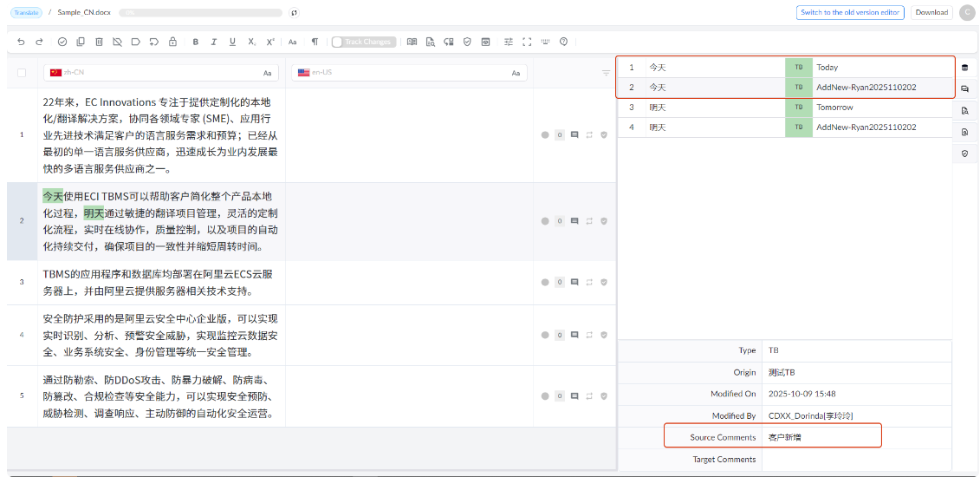The height and width of the screenshot is (477, 980).
Task: Undo the last edit in toolbar
Action: point(22,42)
